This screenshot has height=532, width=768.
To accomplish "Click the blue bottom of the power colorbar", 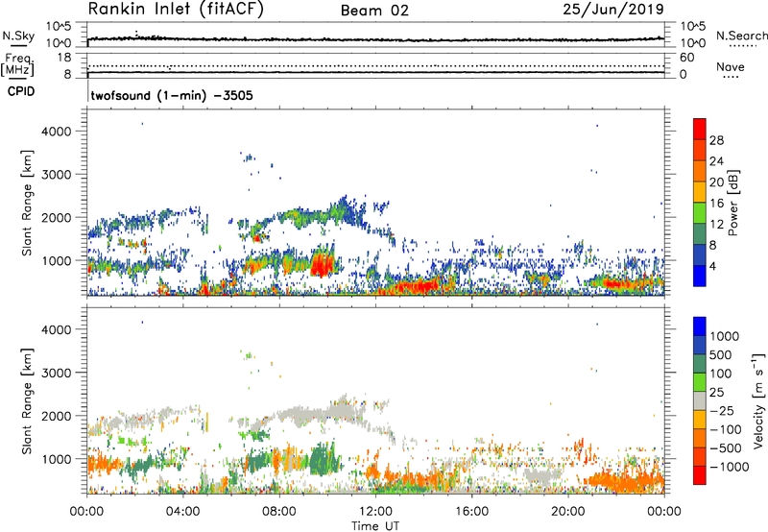I will point(700,276).
